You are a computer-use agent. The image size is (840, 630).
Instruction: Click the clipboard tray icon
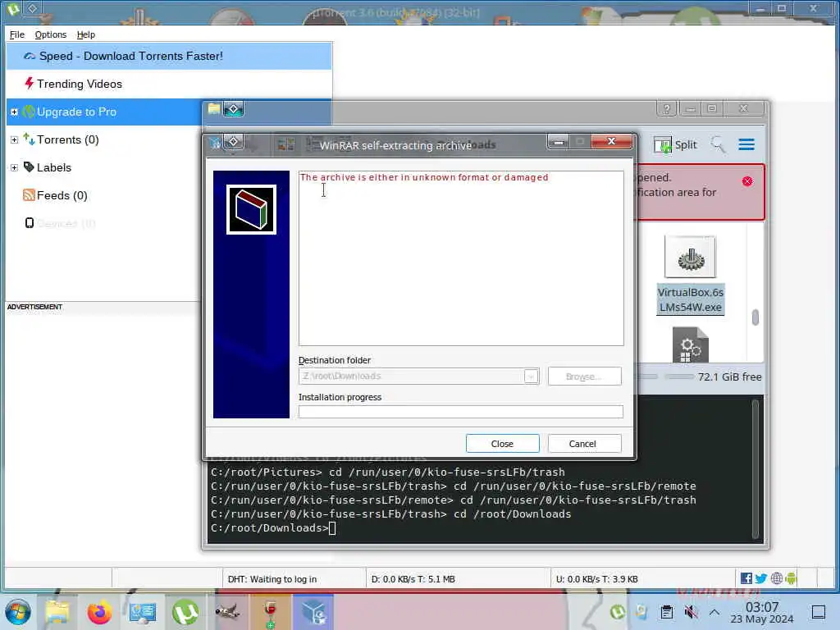[666, 612]
